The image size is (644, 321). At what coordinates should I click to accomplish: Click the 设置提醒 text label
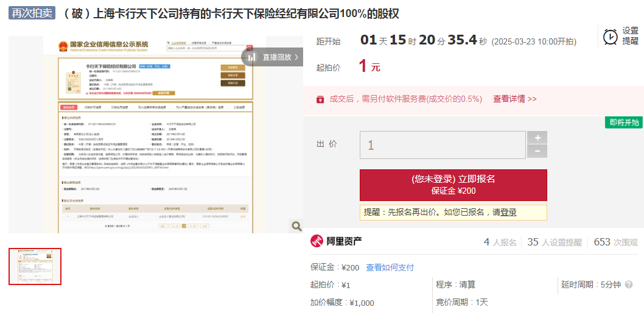pyautogui.click(x=630, y=36)
